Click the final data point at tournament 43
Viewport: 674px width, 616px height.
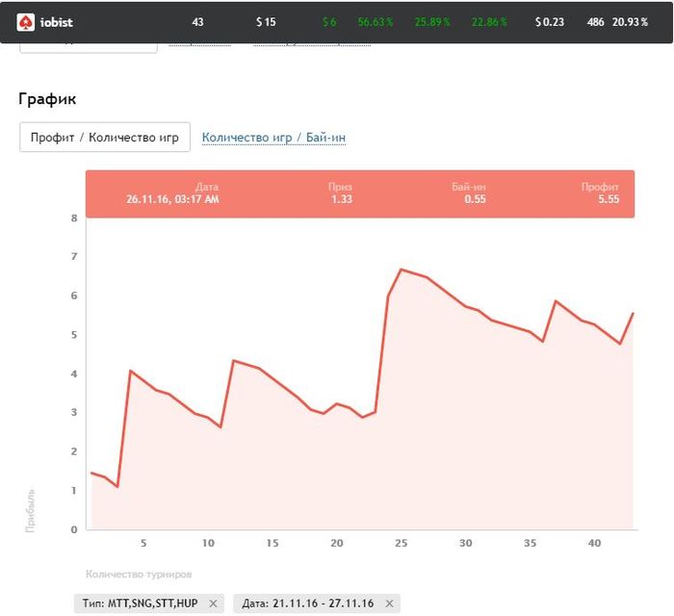[x=633, y=313]
